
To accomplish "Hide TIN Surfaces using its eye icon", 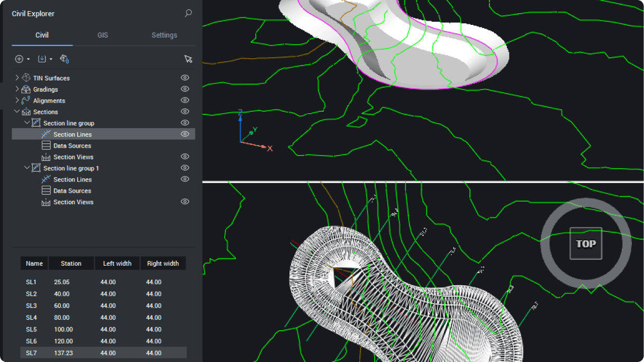I will click(185, 78).
